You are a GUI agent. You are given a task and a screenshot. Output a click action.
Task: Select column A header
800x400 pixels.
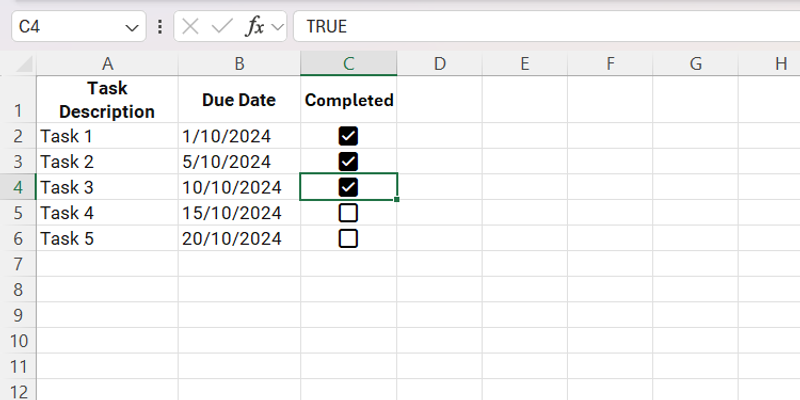107,65
